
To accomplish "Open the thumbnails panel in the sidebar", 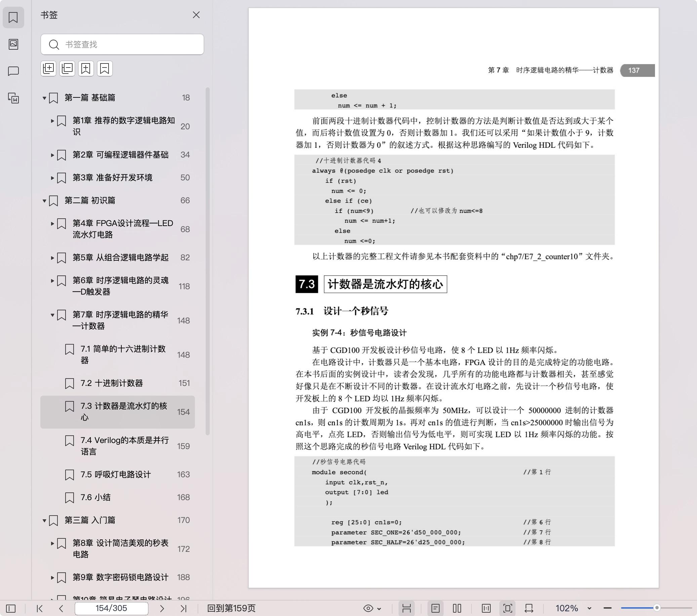I will (14, 45).
